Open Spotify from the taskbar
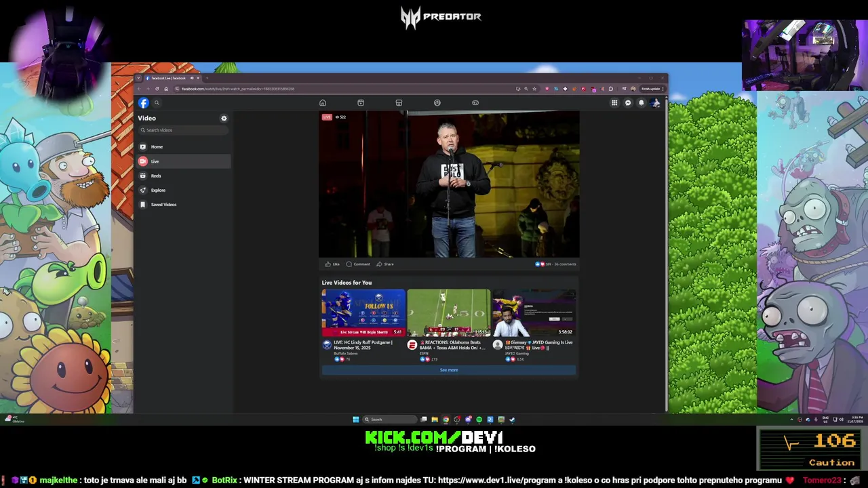 (479, 420)
